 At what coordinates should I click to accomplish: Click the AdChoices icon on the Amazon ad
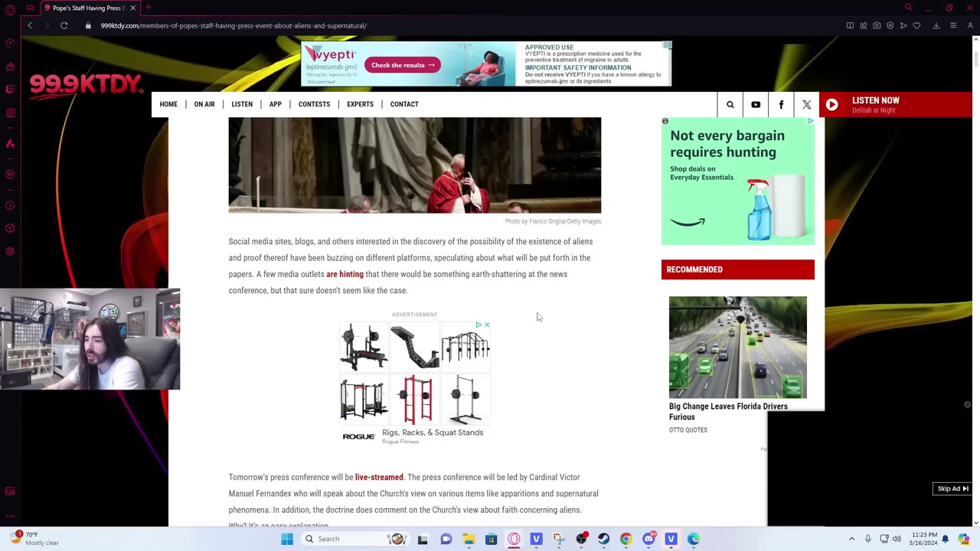(810, 121)
